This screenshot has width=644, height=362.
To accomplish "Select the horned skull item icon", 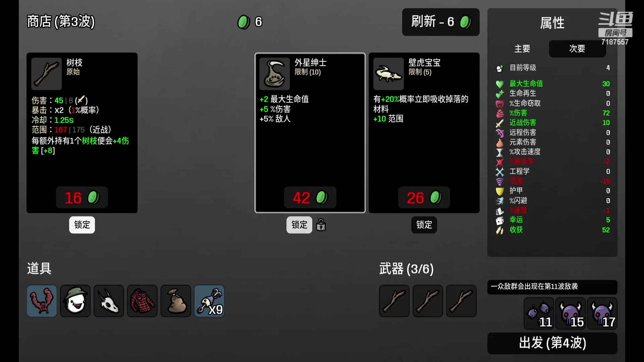I will (109, 301).
